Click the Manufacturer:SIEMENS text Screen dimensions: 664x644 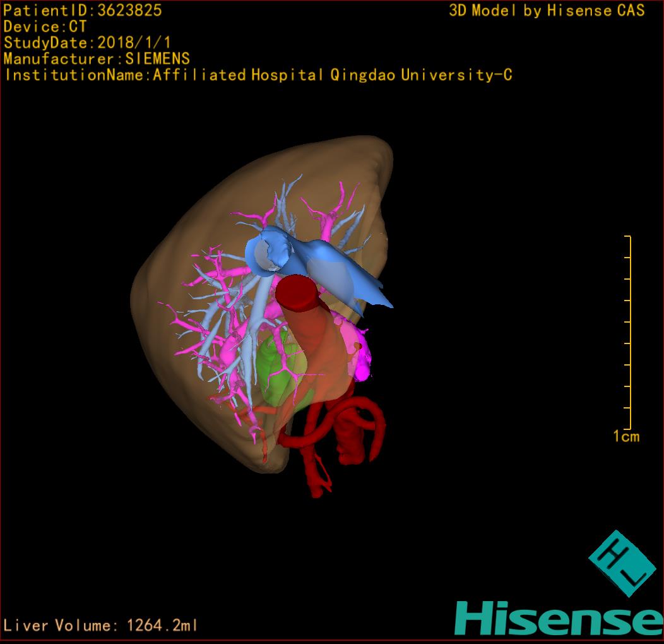tap(97, 59)
